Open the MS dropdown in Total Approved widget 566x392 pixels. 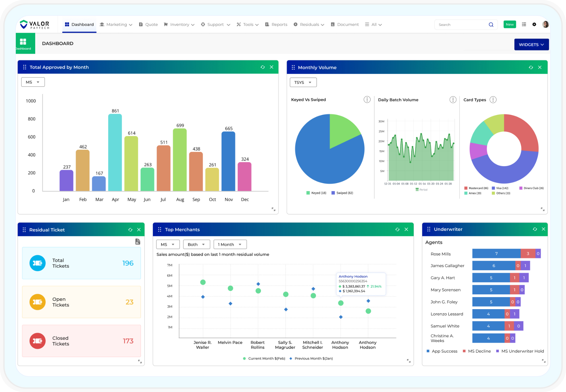pos(33,82)
